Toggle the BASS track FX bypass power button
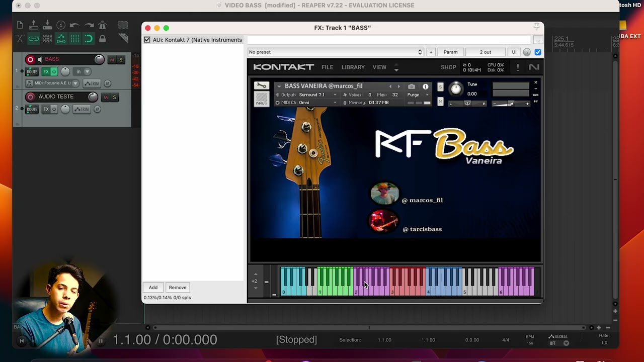This screenshot has height=362, width=644. click(x=54, y=71)
